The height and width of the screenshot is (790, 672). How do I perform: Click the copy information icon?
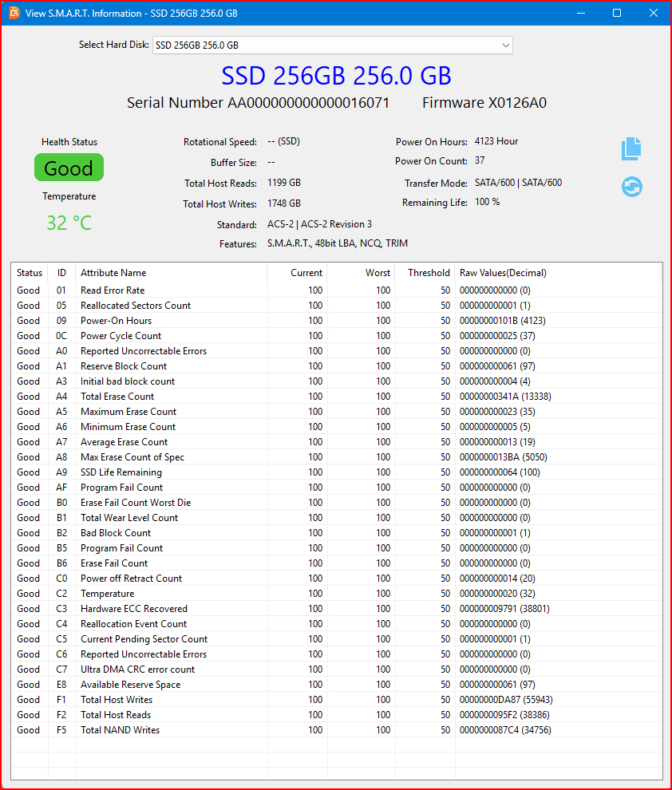631,149
